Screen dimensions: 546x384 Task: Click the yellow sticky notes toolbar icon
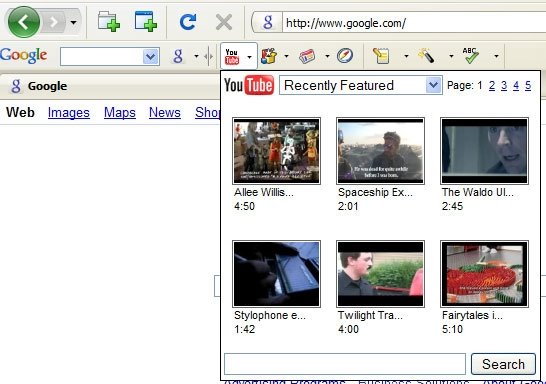point(381,56)
